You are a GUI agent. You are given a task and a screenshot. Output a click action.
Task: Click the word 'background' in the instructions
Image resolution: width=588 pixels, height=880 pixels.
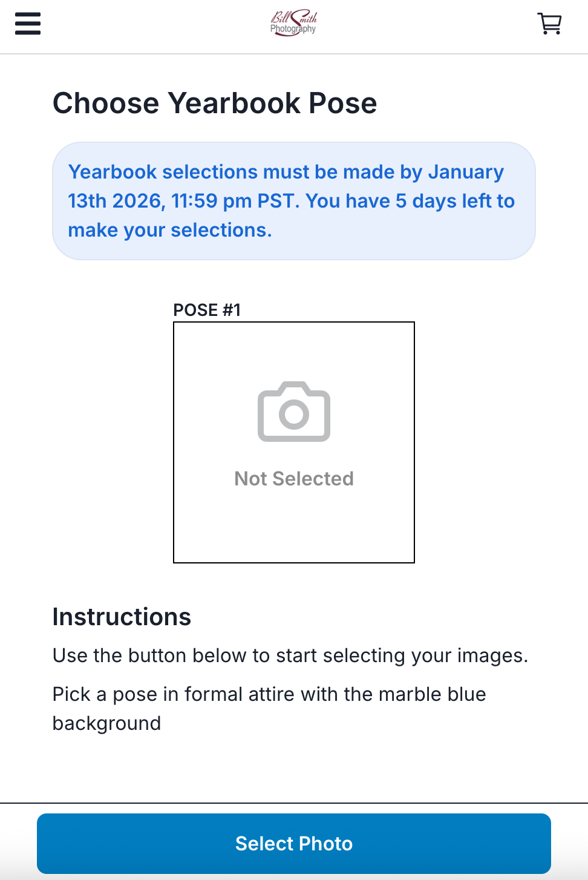click(107, 723)
